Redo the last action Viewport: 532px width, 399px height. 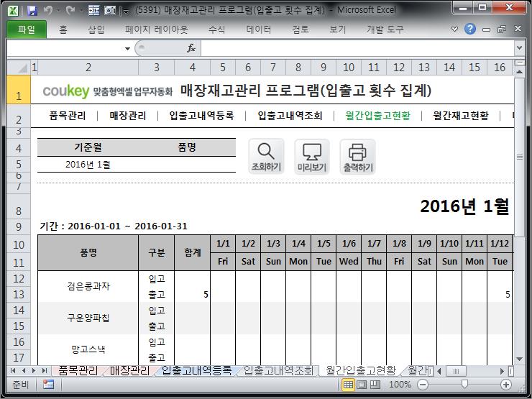click(x=70, y=11)
